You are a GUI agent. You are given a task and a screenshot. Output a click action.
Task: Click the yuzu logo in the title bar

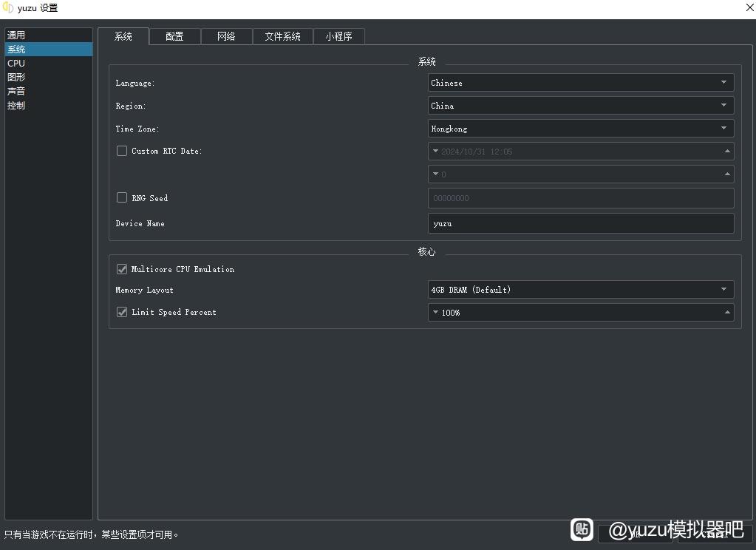[x=7, y=7]
